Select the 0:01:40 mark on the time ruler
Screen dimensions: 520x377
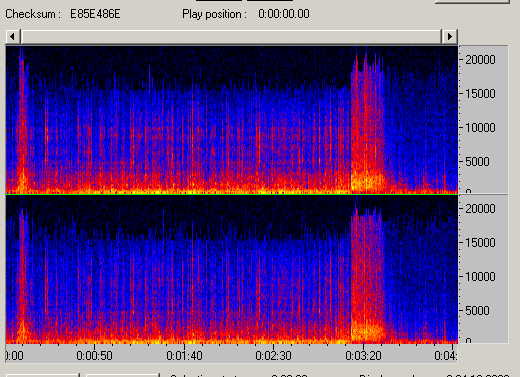pos(184,356)
